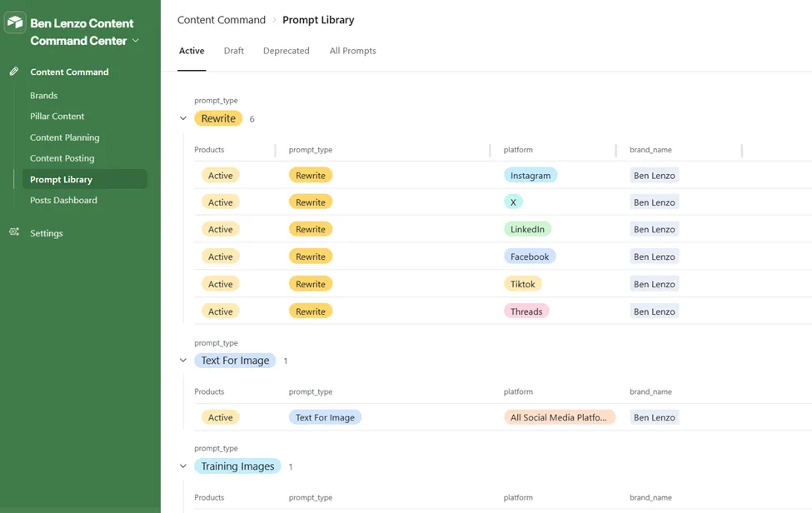The image size is (812, 513).
Task: Open Posts Dashboard
Action: tap(63, 201)
